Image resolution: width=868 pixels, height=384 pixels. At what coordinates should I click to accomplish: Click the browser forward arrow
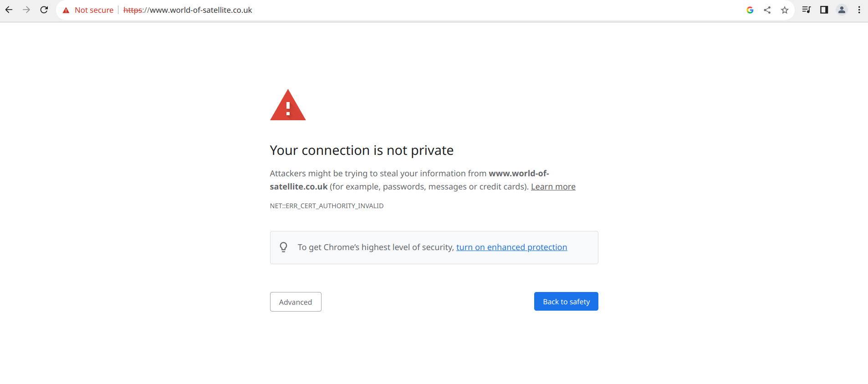[26, 10]
